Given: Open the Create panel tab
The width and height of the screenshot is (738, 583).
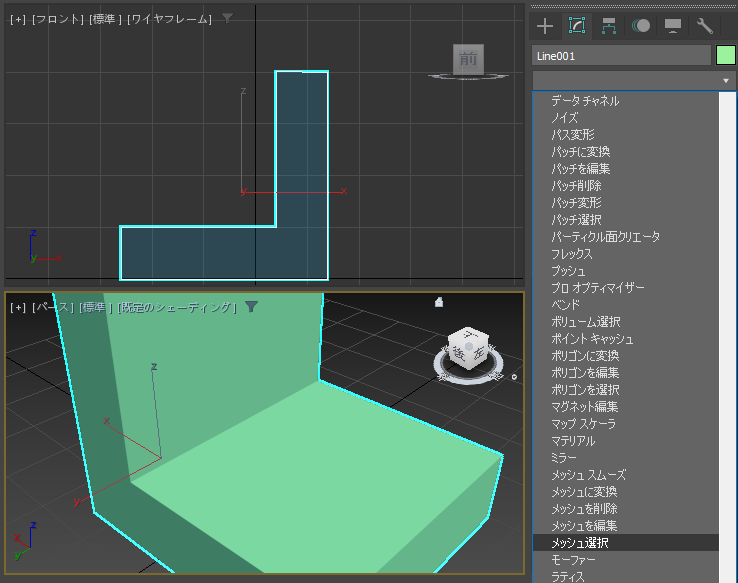Looking at the screenshot, I should (x=545, y=26).
